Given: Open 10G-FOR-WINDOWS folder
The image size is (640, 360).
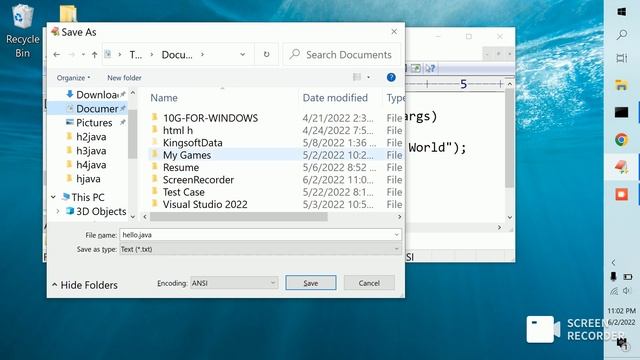Looking at the screenshot, I should click(x=210, y=118).
